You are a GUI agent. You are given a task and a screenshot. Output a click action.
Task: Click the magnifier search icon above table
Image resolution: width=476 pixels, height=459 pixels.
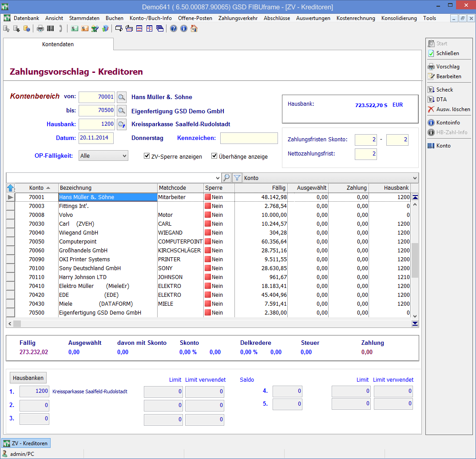(226, 178)
